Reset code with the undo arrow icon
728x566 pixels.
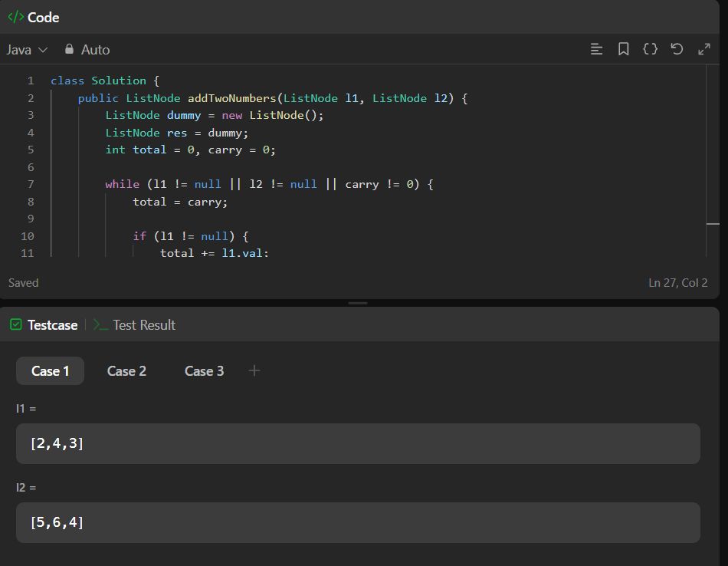click(677, 49)
